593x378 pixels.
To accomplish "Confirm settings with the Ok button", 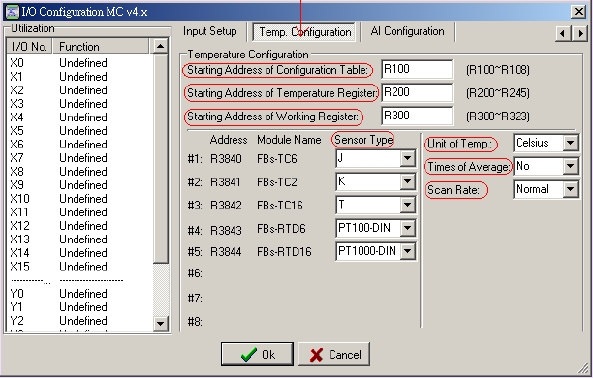I will (x=257, y=355).
